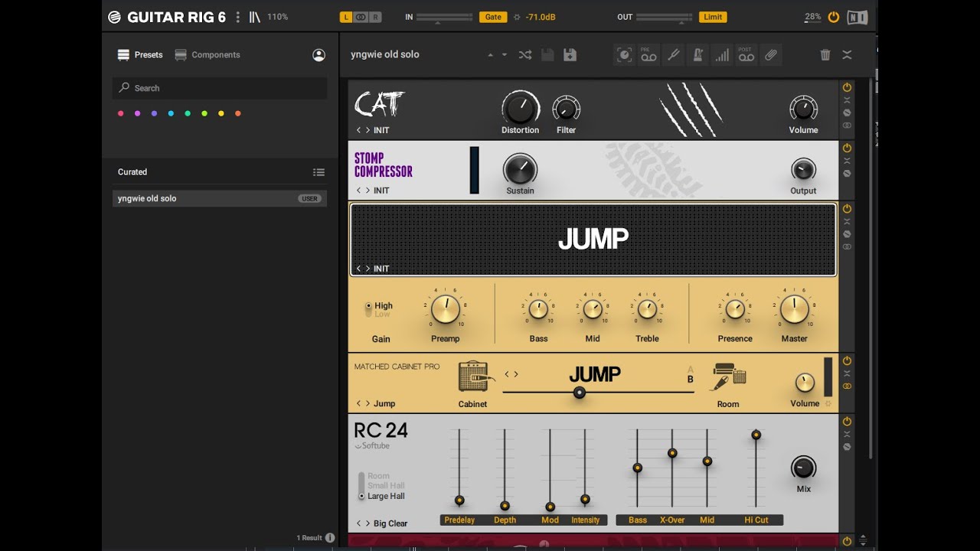Select the yngwie old solo preset
Image resolution: width=980 pixels, height=551 pixels.
click(220, 198)
